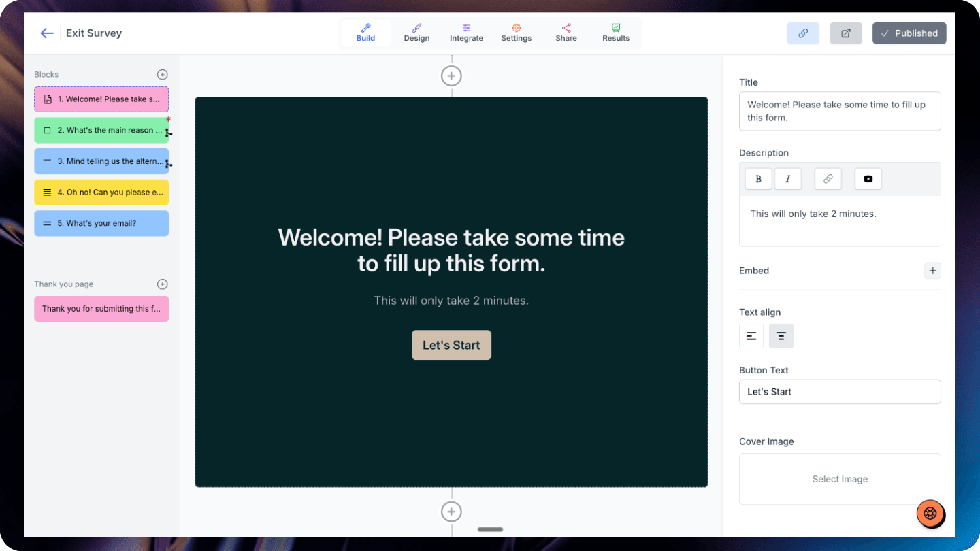Open the orange help widget
Screen dimensions: 980x551
[930, 514]
